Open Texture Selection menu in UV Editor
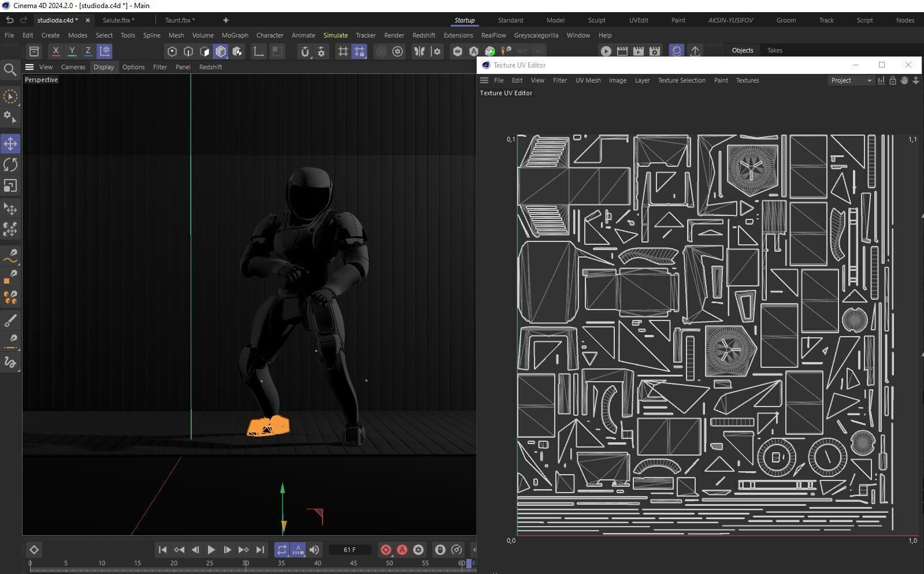The height and width of the screenshot is (574, 924). click(x=681, y=80)
